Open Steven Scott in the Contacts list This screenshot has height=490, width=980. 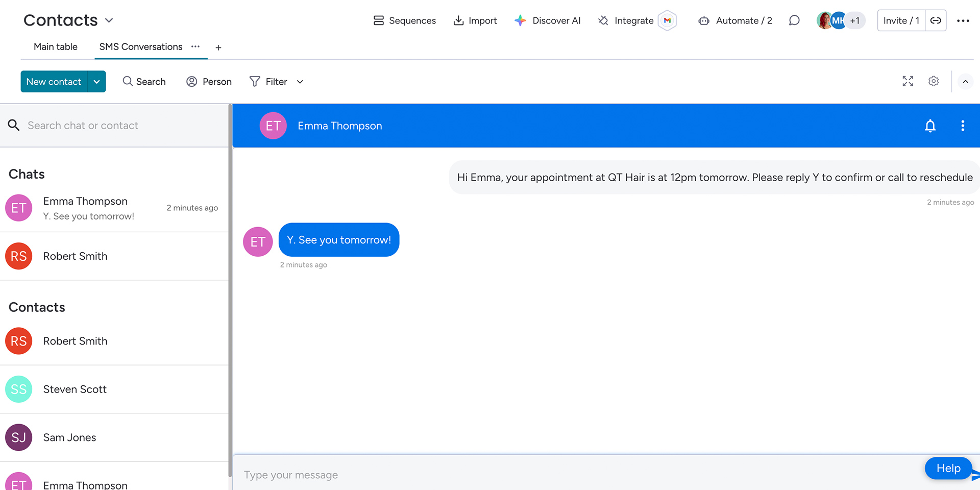coord(75,389)
